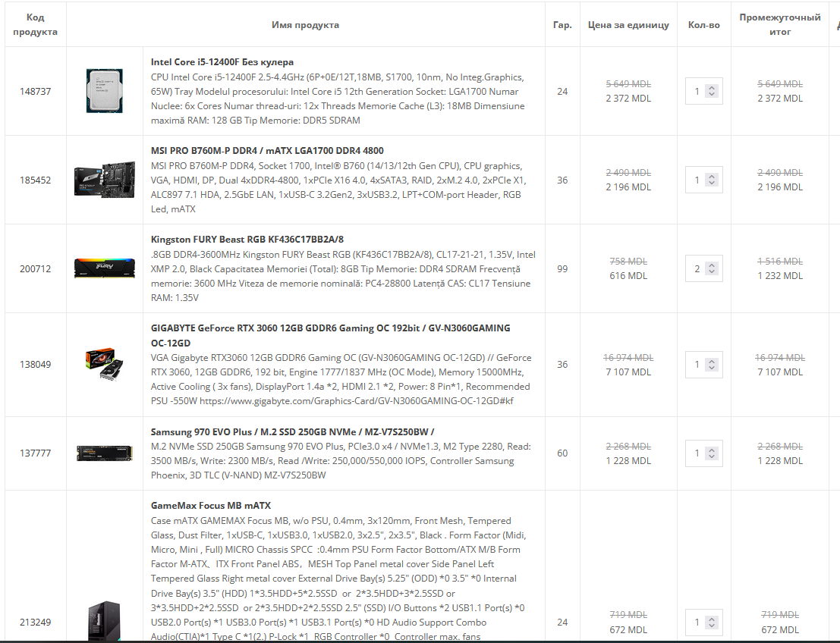Viewport: 840px width, 643px height.
Task: Click the Гар. column header
Action: [x=562, y=24]
